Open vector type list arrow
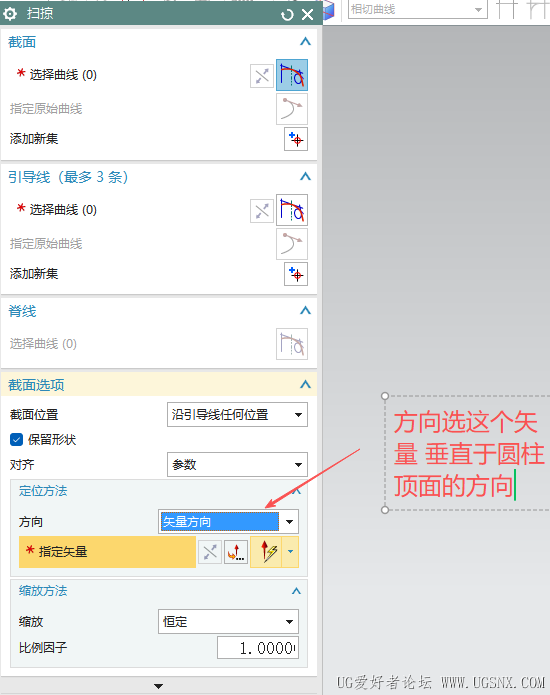550x695 pixels. tap(290, 552)
